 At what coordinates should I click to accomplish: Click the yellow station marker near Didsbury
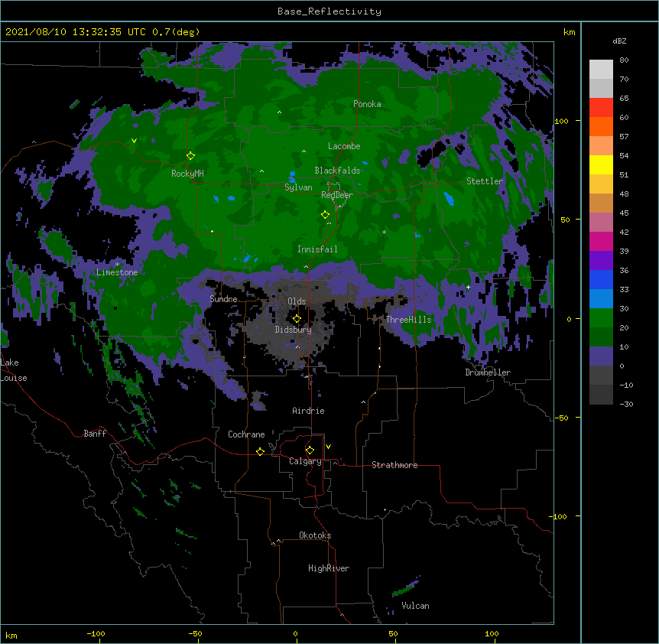(297, 319)
